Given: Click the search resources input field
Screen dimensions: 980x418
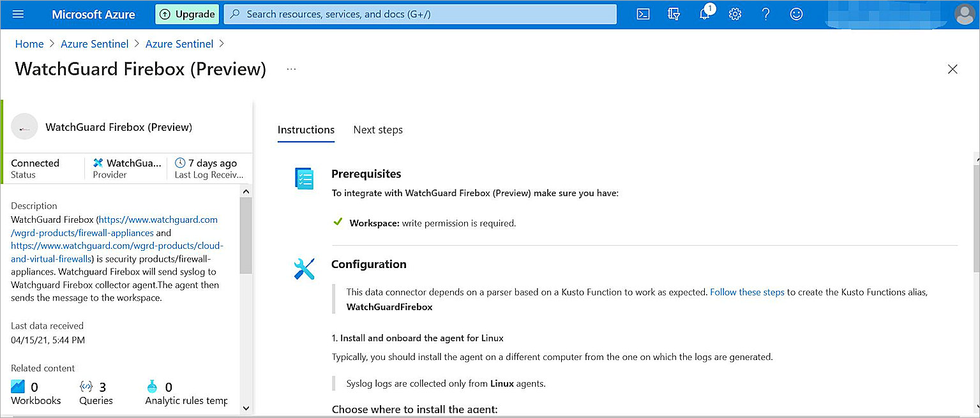Looking at the screenshot, I should click(x=419, y=13).
